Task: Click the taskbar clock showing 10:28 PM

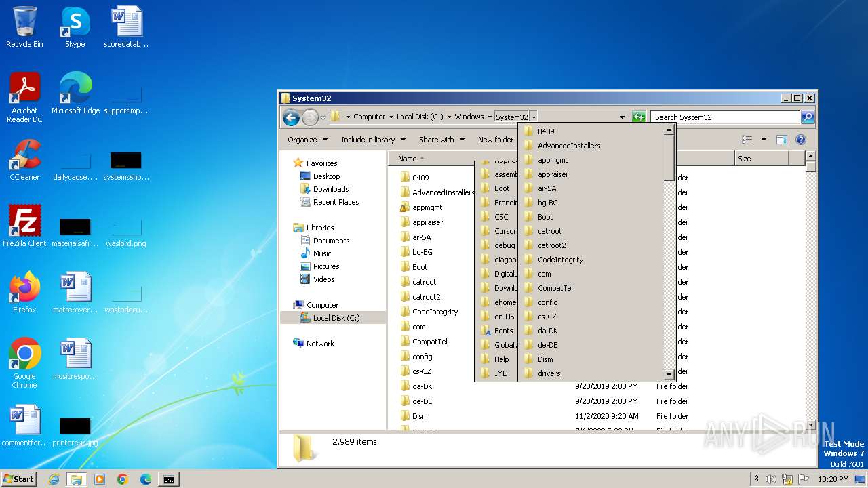Action: 832,479
